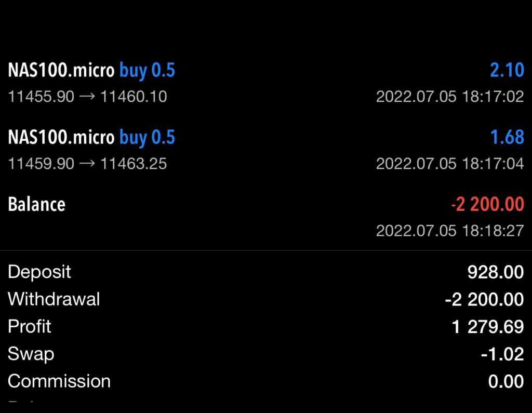Tap the red -2 200.00 balance amount
Screen dimensions: 532x413
[487, 204]
